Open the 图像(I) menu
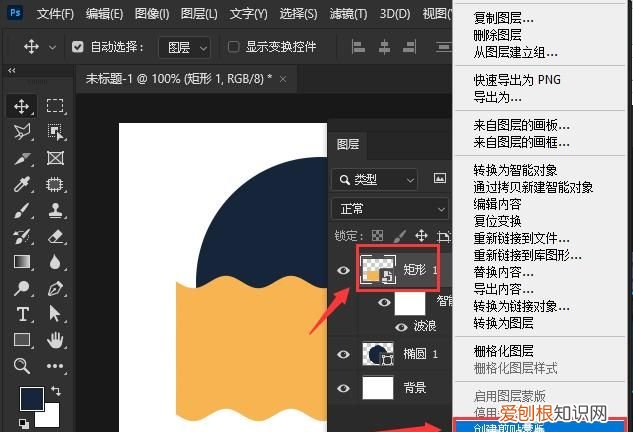The height and width of the screenshot is (432, 633). pyautogui.click(x=152, y=14)
